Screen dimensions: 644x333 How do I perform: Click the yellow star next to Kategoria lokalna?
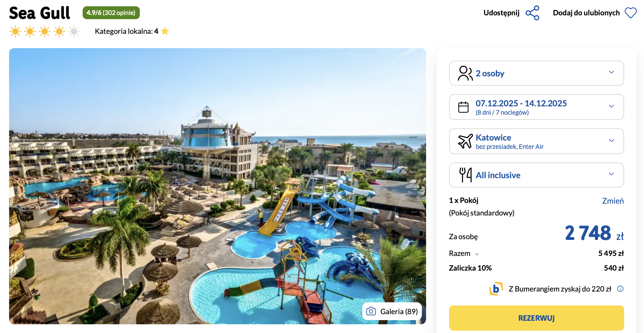165,31
